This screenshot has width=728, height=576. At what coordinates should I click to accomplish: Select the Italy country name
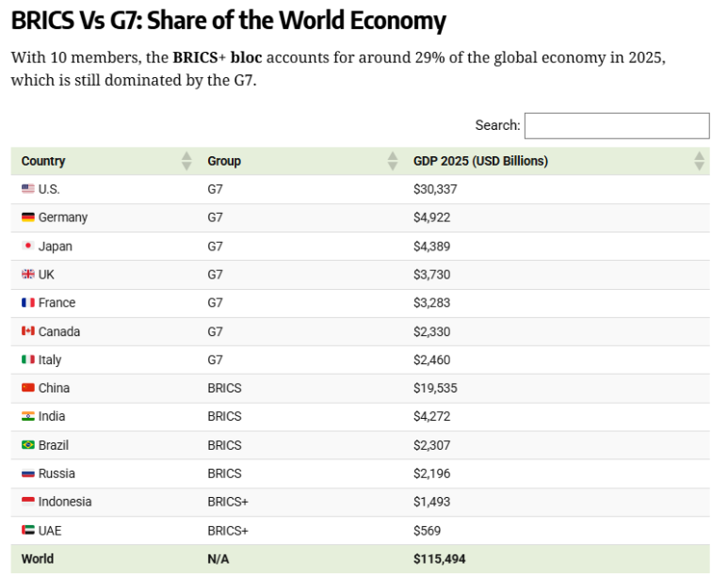[50, 360]
